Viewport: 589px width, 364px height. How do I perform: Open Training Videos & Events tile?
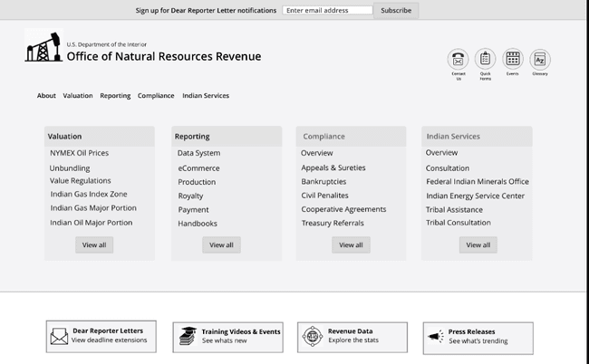point(230,336)
